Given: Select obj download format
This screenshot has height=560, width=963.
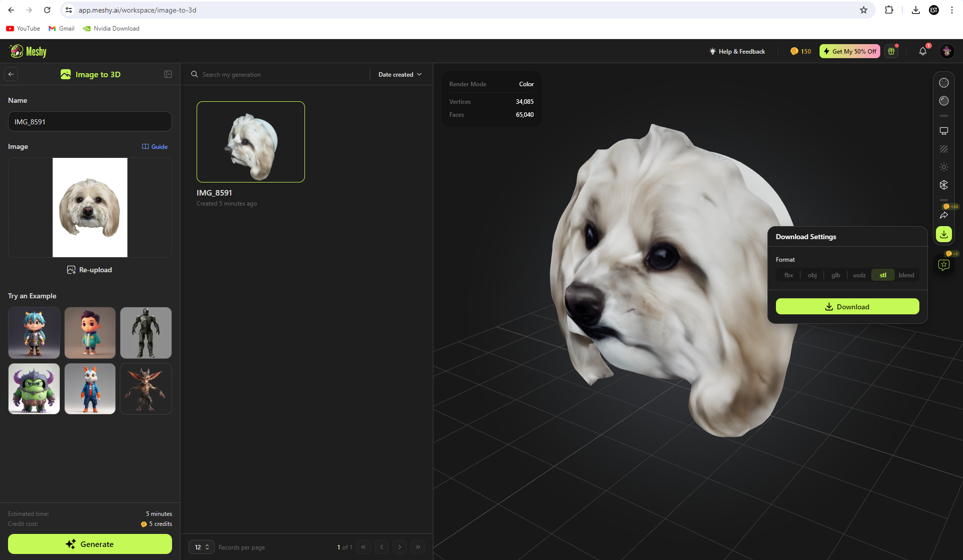Looking at the screenshot, I should [812, 275].
